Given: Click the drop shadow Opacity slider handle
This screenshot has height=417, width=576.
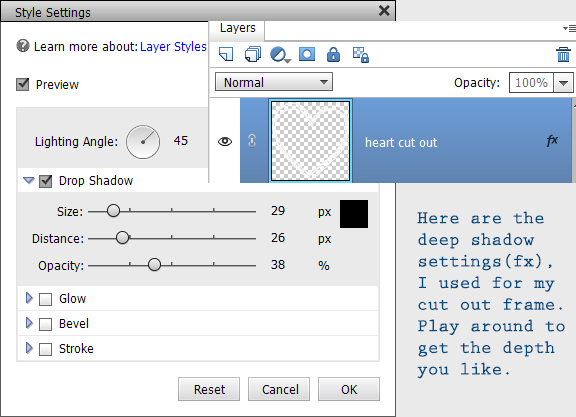Looking at the screenshot, I should [x=154, y=265].
